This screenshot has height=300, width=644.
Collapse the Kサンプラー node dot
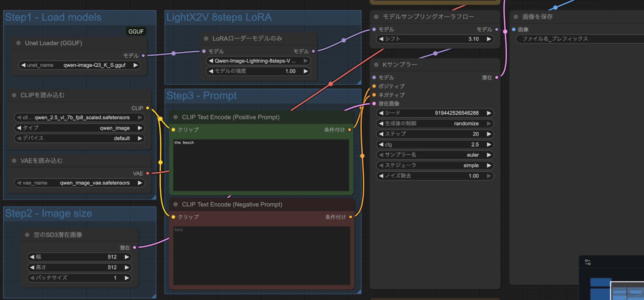pos(376,65)
